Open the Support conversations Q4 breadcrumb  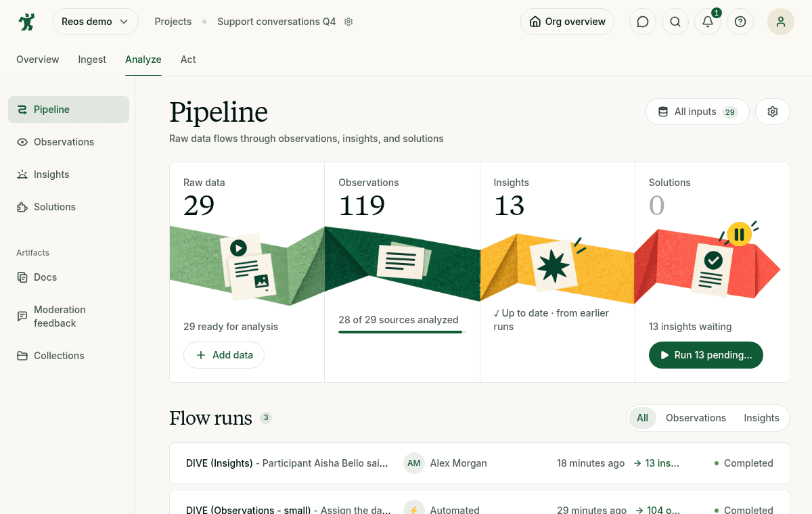(x=276, y=22)
